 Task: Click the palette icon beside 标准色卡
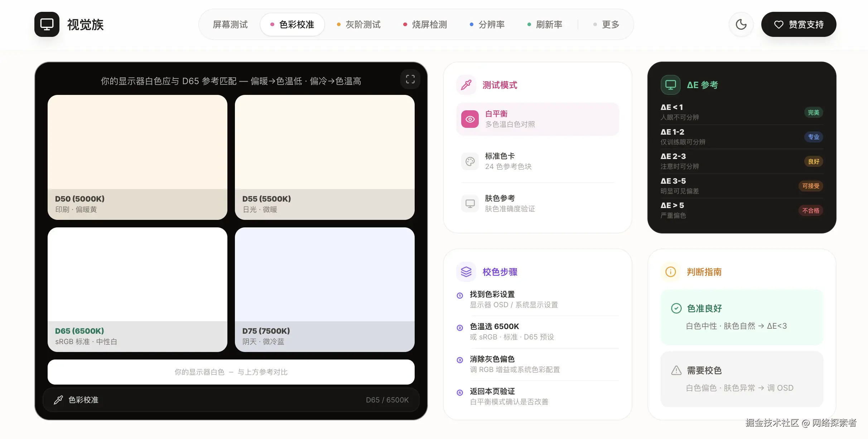(x=470, y=161)
